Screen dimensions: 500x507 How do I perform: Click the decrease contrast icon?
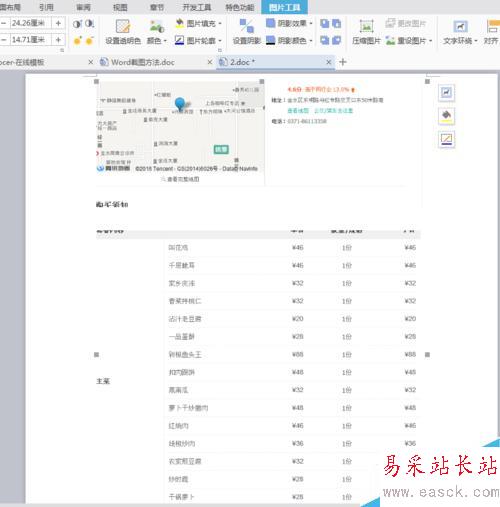[x=89, y=24]
